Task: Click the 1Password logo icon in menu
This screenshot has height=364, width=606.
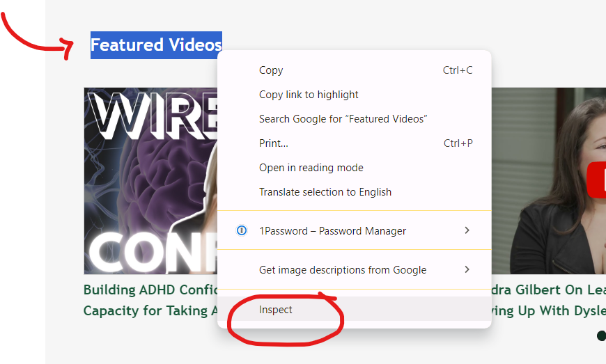Action: tap(242, 230)
